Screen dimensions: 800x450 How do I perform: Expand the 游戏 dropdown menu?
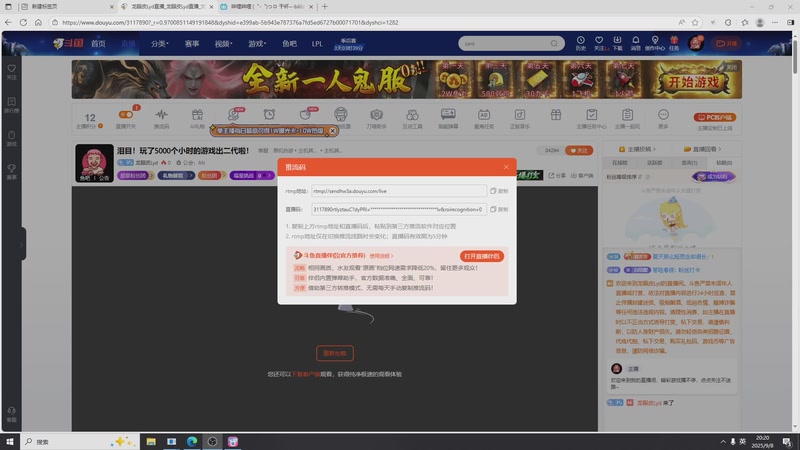tap(257, 44)
